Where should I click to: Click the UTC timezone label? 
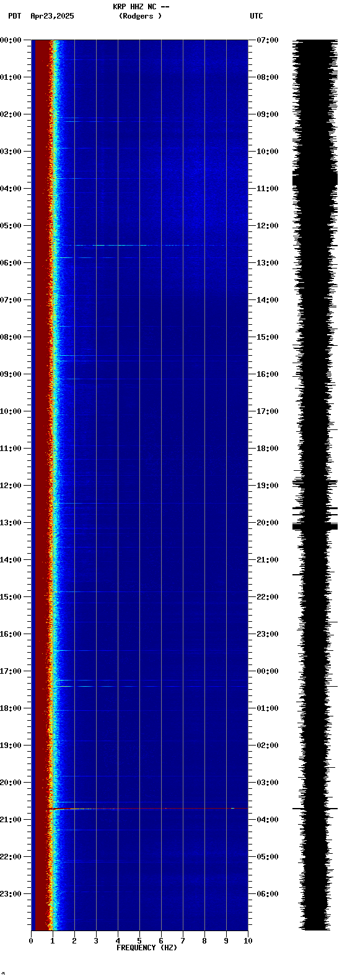(256, 16)
